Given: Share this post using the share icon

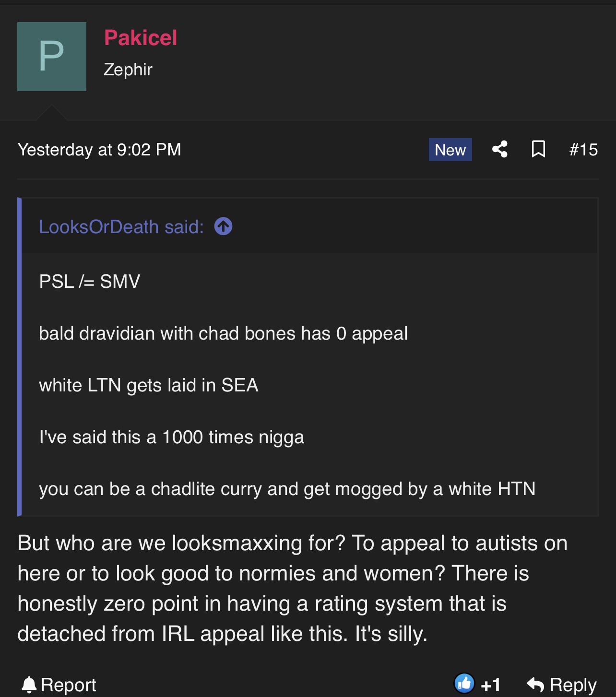Looking at the screenshot, I should (x=500, y=149).
